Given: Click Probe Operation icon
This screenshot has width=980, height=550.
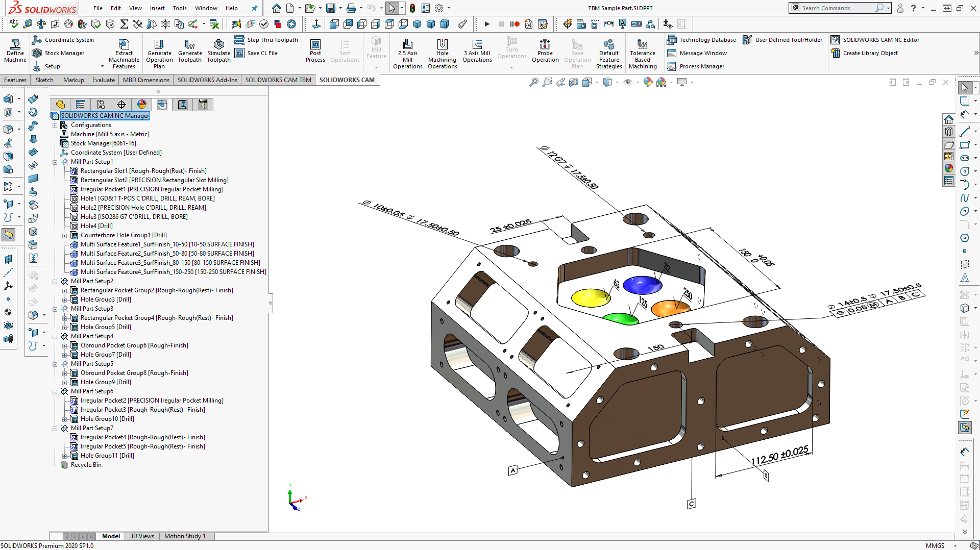Looking at the screenshot, I should [x=545, y=51].
